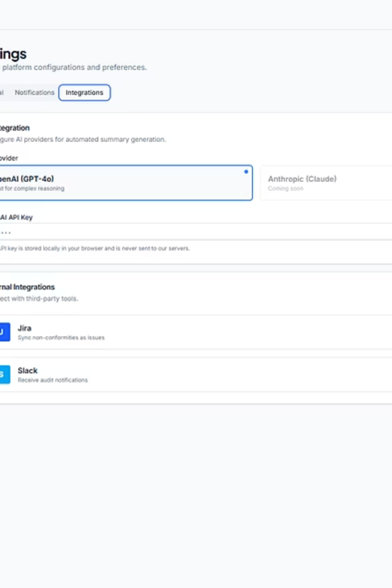Image resolution: width=392 pixels, height=588 pixels.
Task: Click the API key storage notice text
Action: (x=95, y=248)
